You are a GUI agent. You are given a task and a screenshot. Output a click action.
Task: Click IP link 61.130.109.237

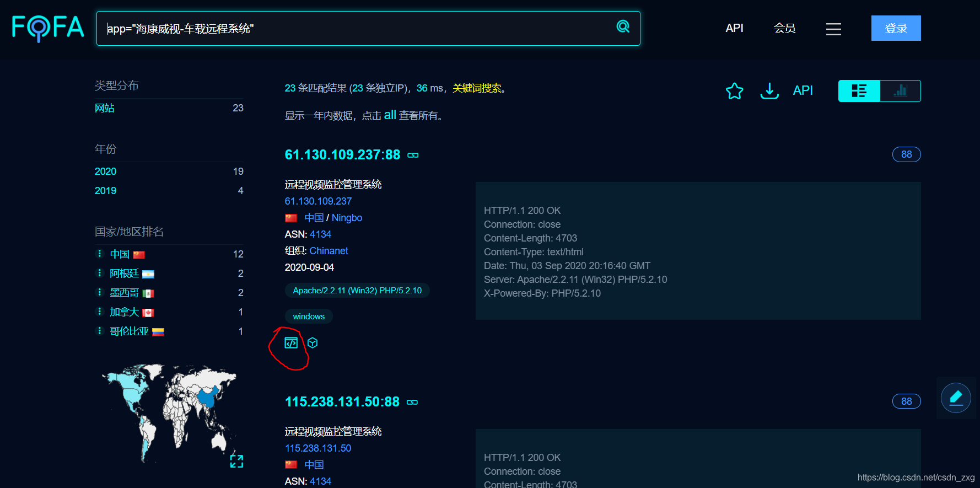tap(318, 201)
